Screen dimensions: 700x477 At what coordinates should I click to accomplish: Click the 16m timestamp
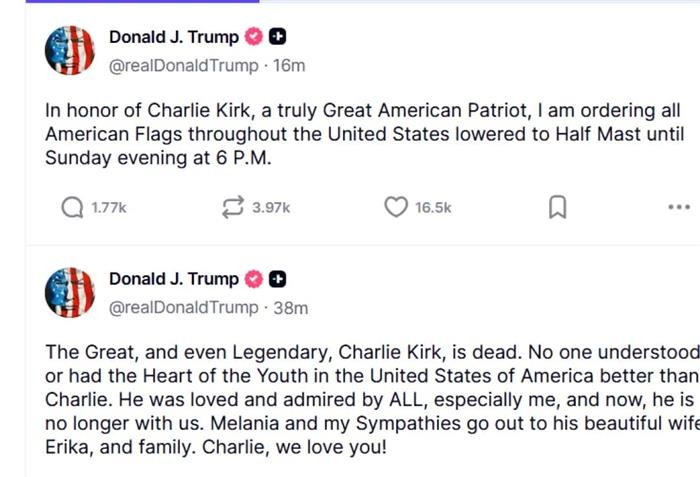tap(289, 66)
